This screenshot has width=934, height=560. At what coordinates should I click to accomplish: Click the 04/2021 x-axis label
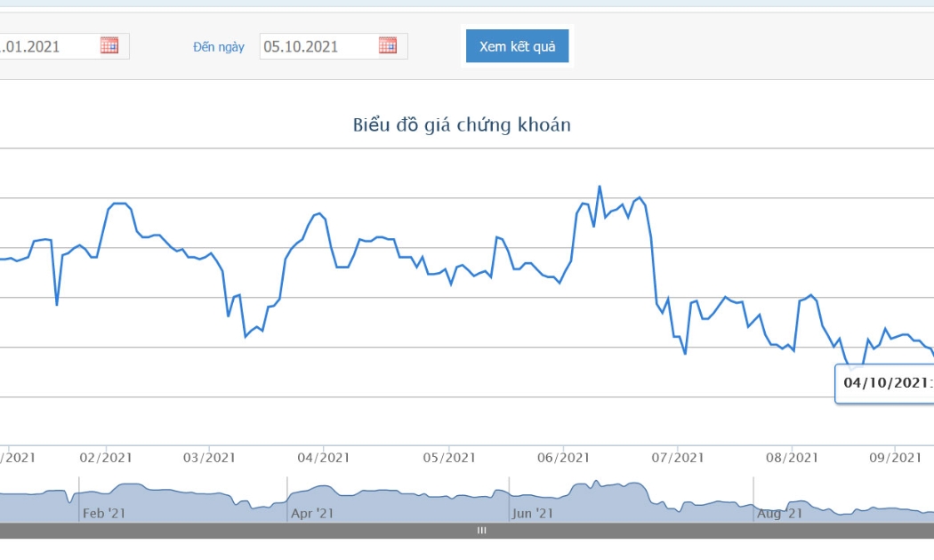(324, 458)
